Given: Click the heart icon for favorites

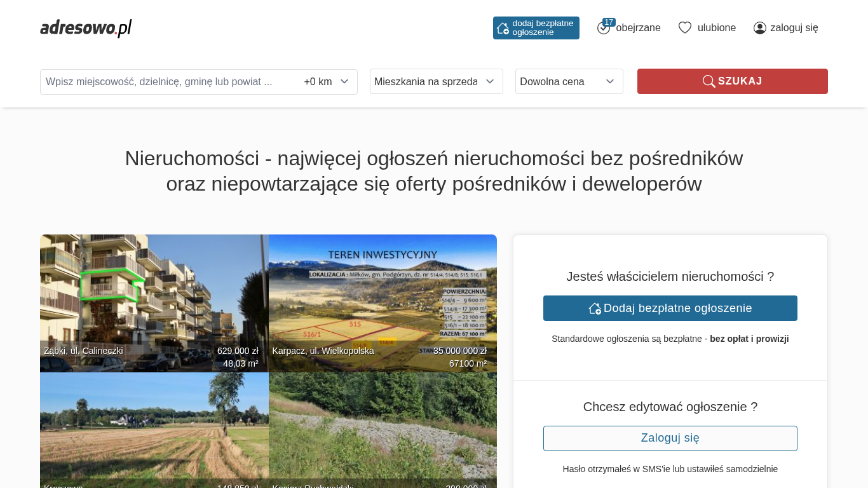Looking at the screenshot, I should (684, 28).
